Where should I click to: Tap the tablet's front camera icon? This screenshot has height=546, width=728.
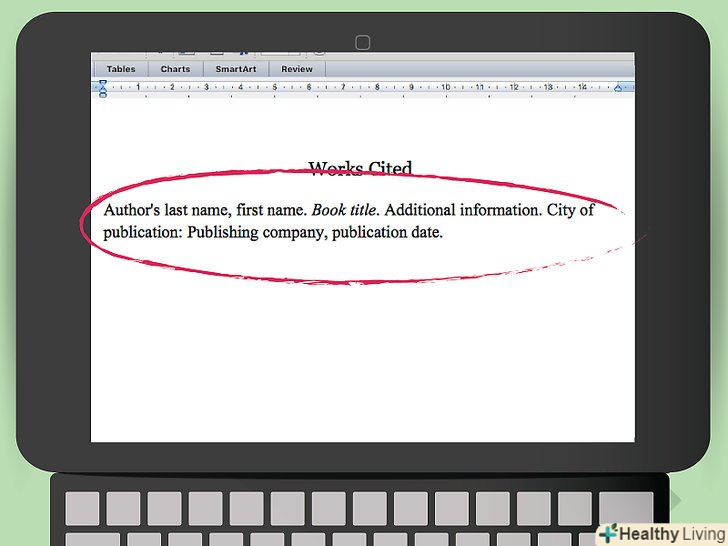[x=362, y=42]
